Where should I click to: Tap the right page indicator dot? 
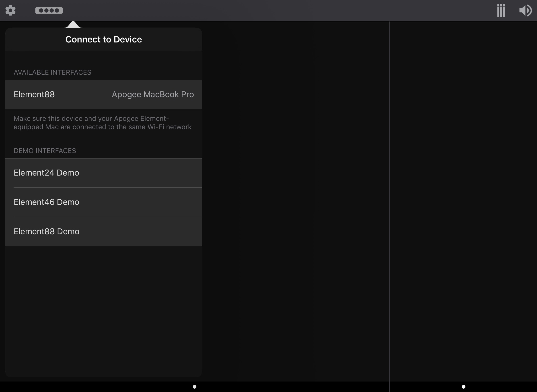(x=464, y=387)
